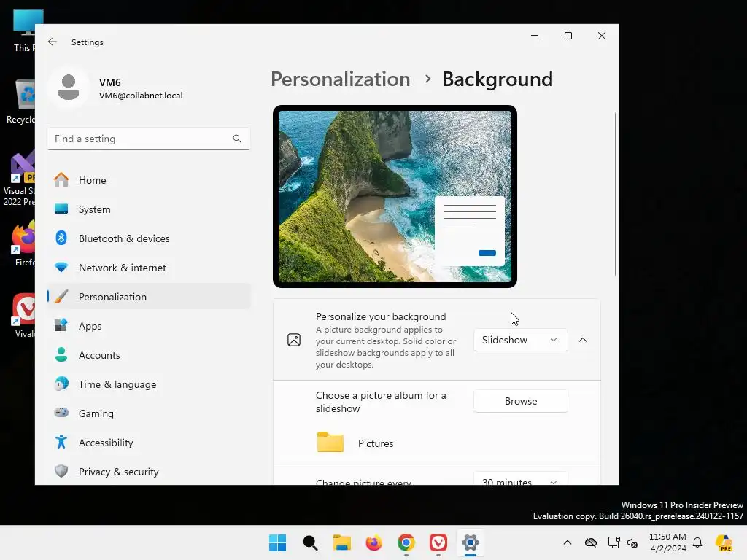The width and height of the screenshot is (747, 560).
Task: Open File Explorer from the taskbar
Action: 342,542
